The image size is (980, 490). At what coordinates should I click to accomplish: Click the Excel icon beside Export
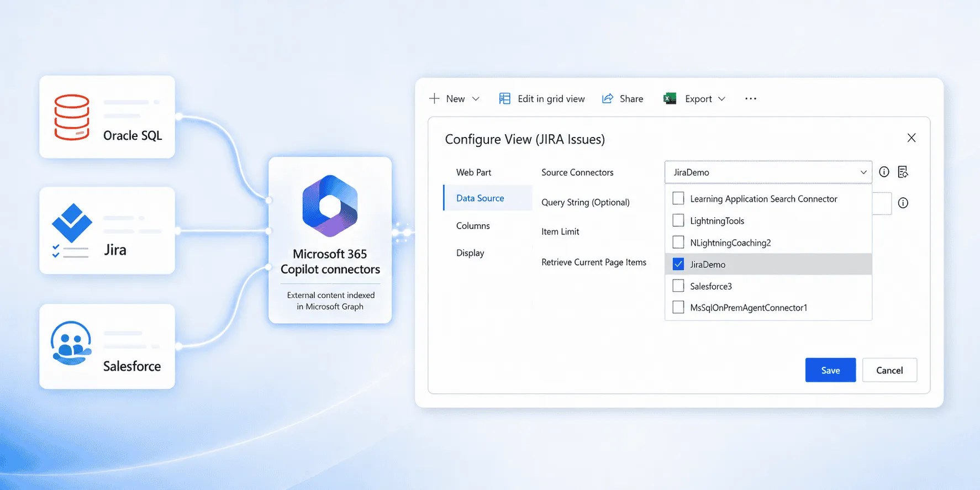(670, 98)
